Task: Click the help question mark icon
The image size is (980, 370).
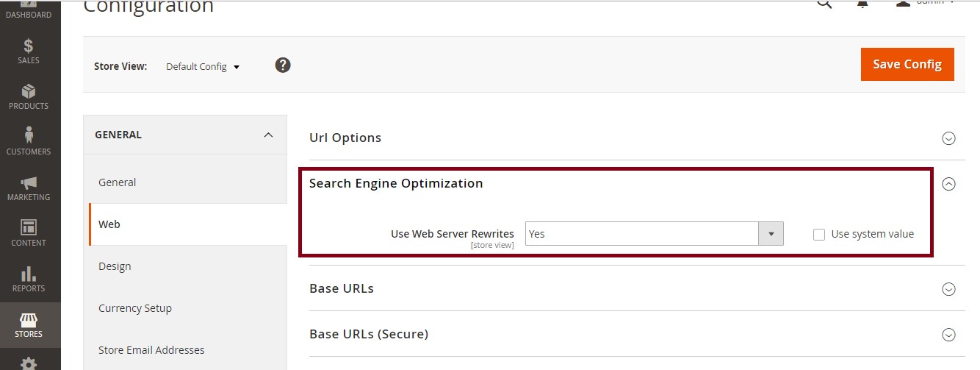Action: tap(283, 65)
